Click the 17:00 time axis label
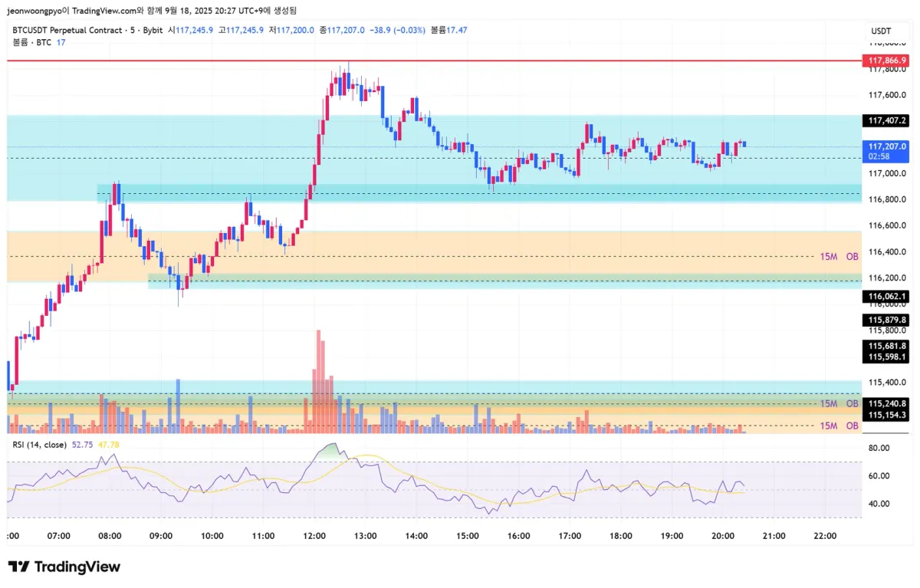 570,535
